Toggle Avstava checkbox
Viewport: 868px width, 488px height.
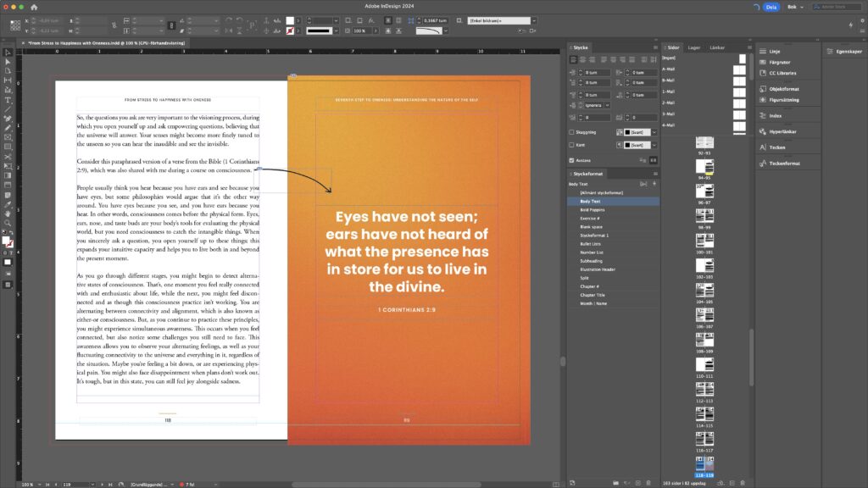point(571,160)
